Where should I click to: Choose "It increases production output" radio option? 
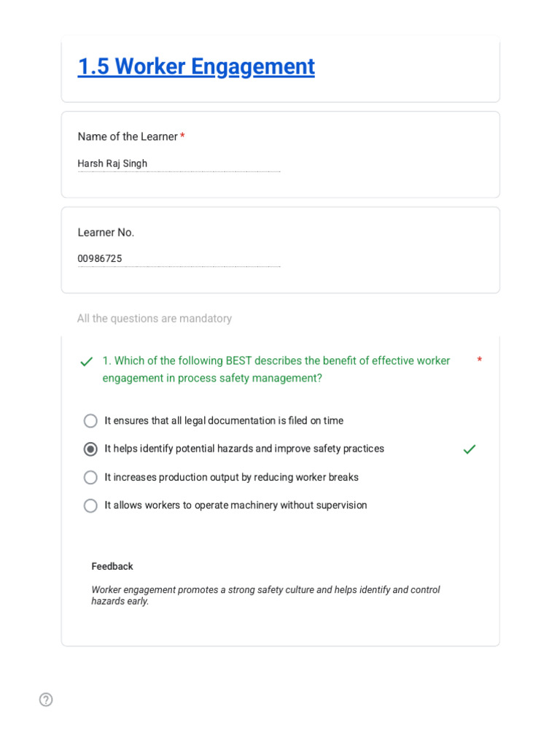[90, 477]
